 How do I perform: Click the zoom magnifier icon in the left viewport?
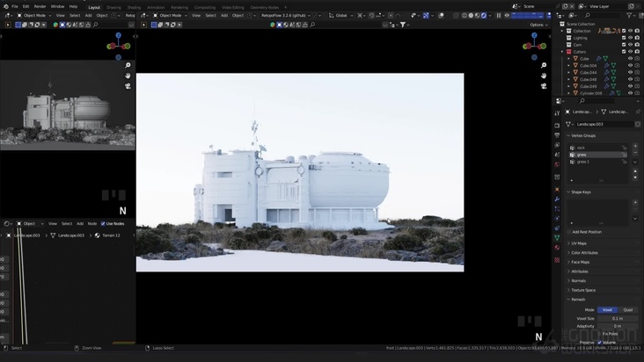[128, 65]
